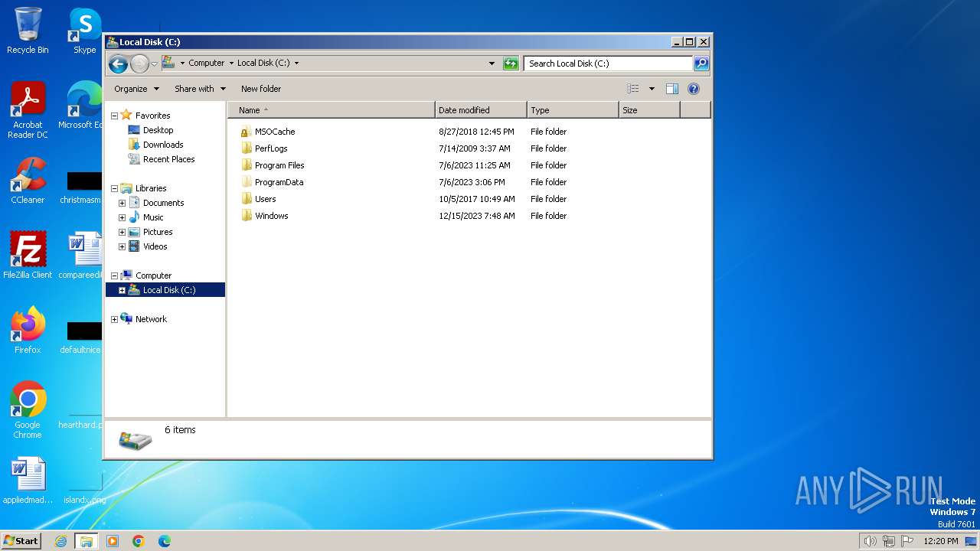Select the Users folder
The height and width of the screenshot is (551, 980).
[x=265, y=199]
